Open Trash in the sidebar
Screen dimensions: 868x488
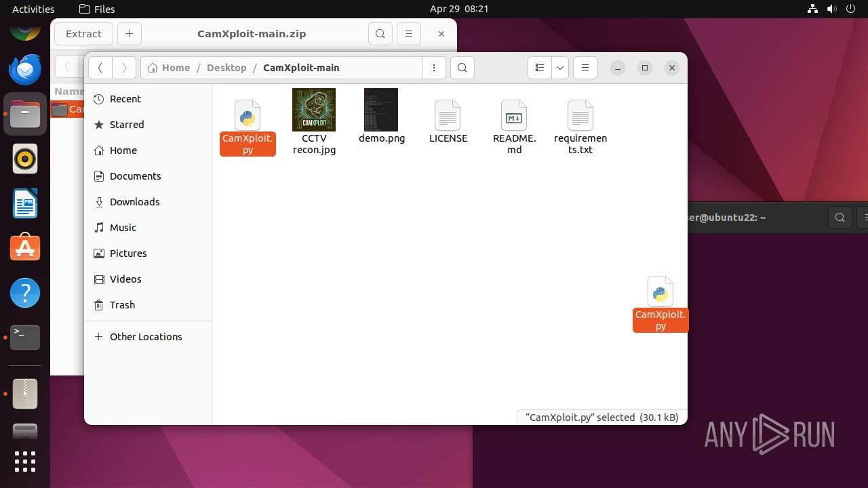148,305
